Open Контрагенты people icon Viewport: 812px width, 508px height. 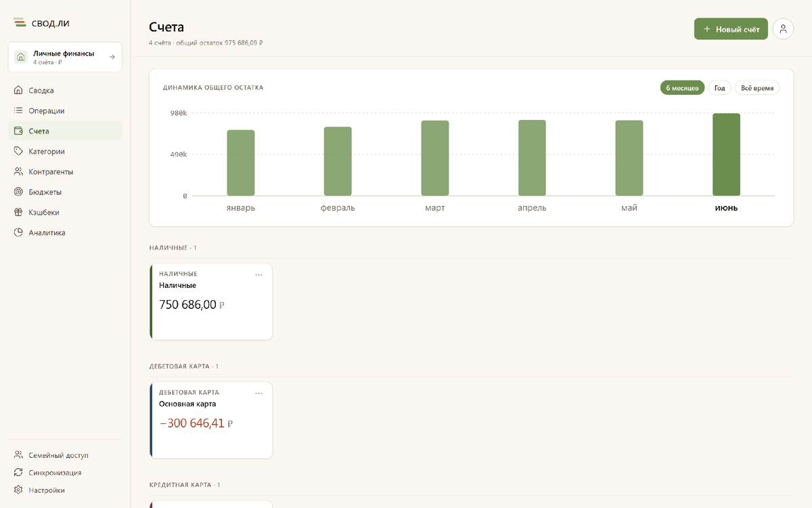18,171
